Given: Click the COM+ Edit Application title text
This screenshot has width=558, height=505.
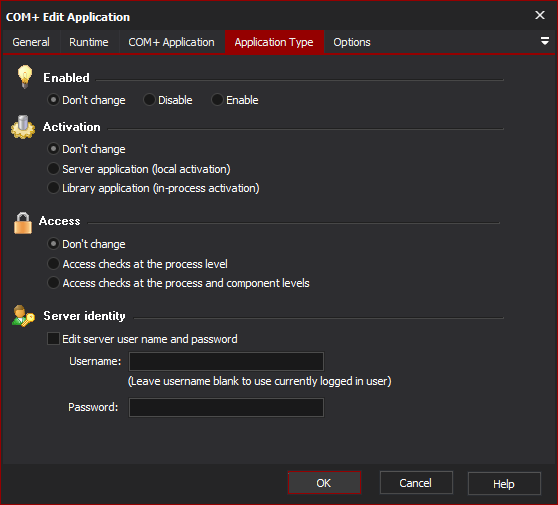Looking at the screenshot, I should coord(68,17).
